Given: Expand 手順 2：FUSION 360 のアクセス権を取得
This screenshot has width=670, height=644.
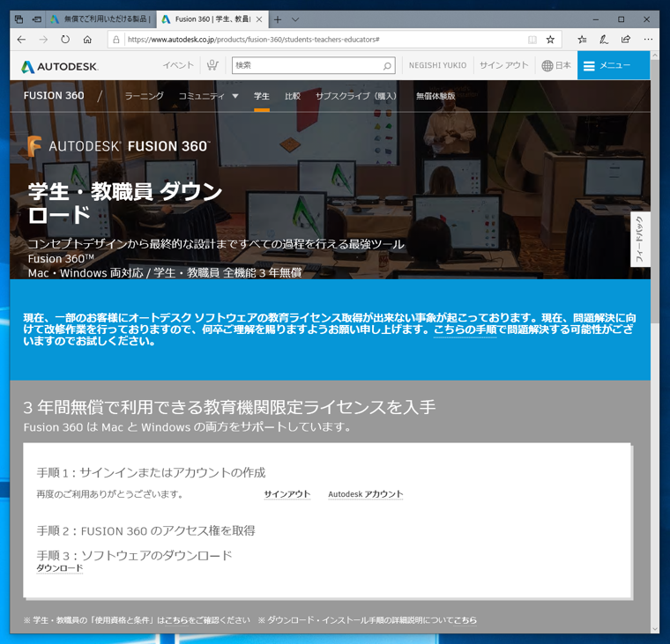Looking at the screenshot, I should pos(145,531).
